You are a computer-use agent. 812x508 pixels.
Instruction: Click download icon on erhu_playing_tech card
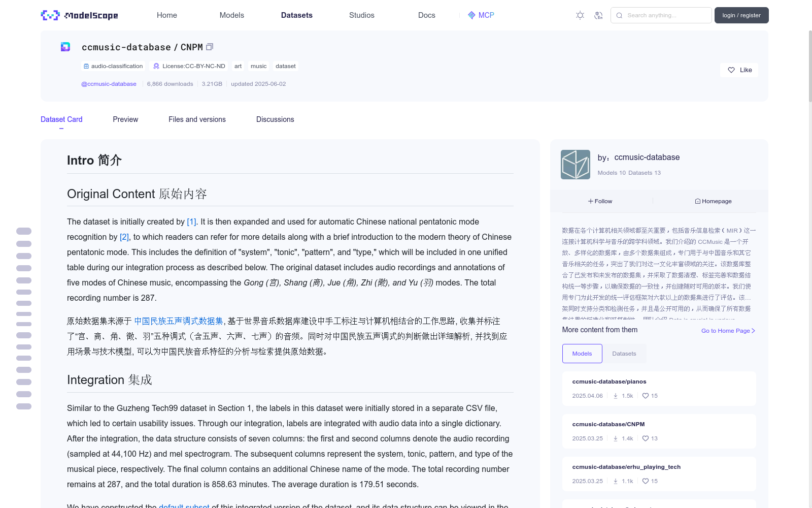coord(616,481)
